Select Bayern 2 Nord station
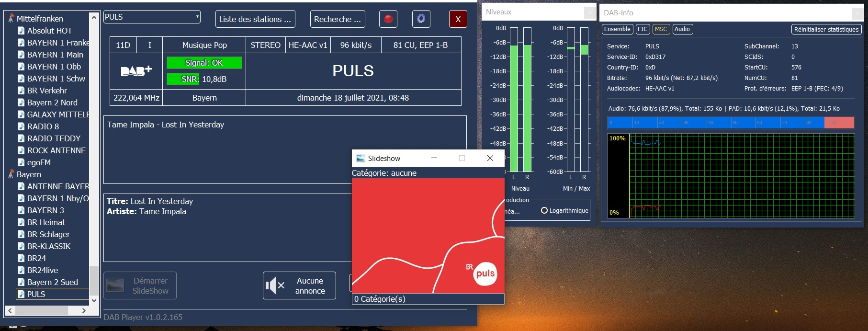This screenshot has height=331, width=868. [x=52, y=103]
